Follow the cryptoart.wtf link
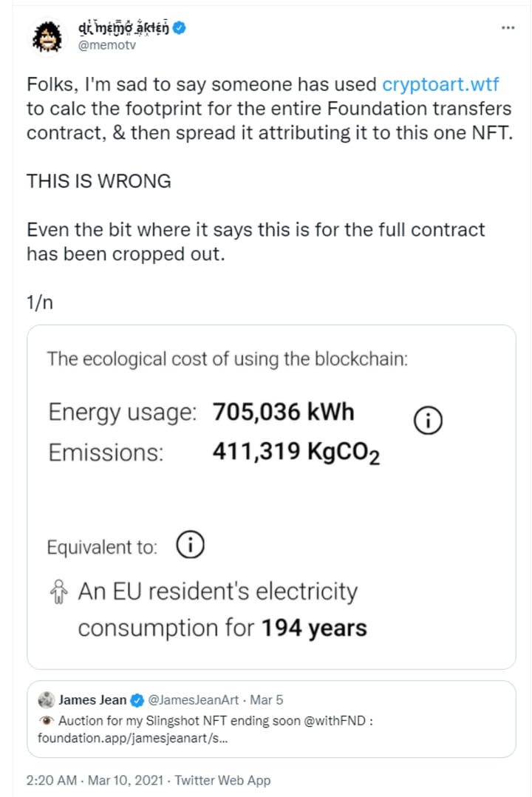The width and height of the screenshot is (532, 797). pos(441,84)
